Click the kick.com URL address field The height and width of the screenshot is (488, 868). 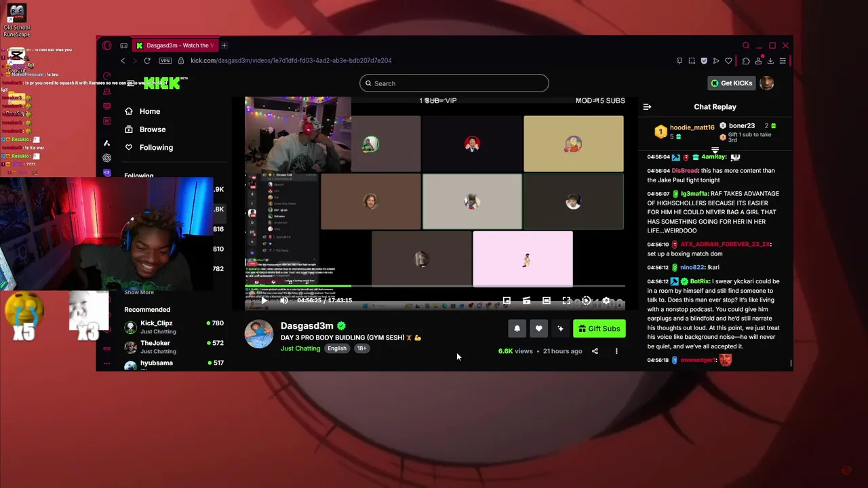click(x=291, y=60)
